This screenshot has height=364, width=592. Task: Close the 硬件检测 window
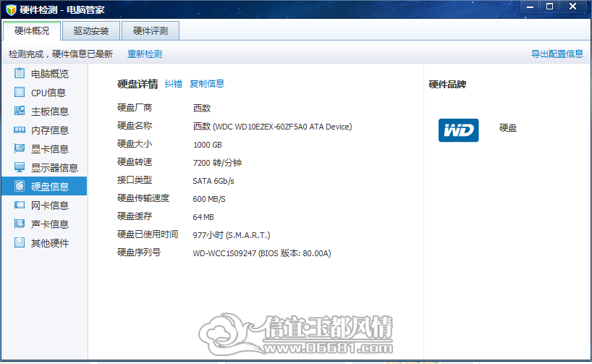[572, 7]
